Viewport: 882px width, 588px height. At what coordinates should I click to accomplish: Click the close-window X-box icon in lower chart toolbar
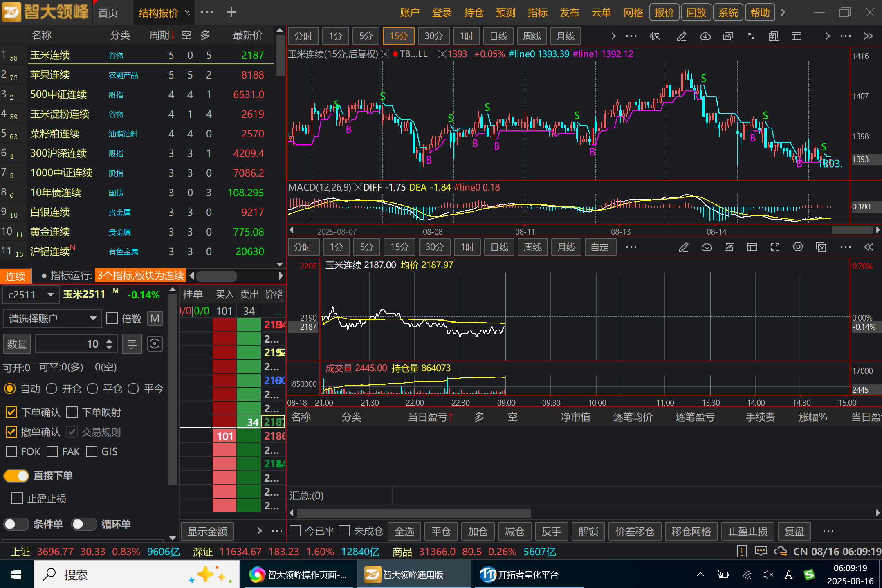point(821,247)
